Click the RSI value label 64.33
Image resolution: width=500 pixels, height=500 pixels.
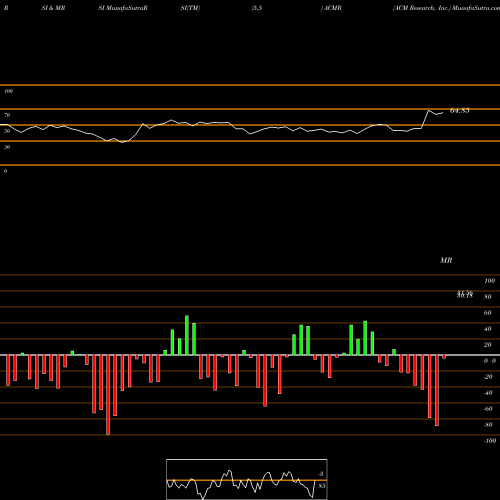[460, 110]
